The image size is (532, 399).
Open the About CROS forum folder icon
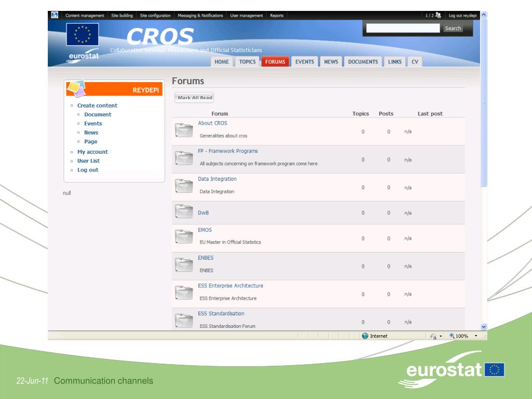click(x=184, y=130)
